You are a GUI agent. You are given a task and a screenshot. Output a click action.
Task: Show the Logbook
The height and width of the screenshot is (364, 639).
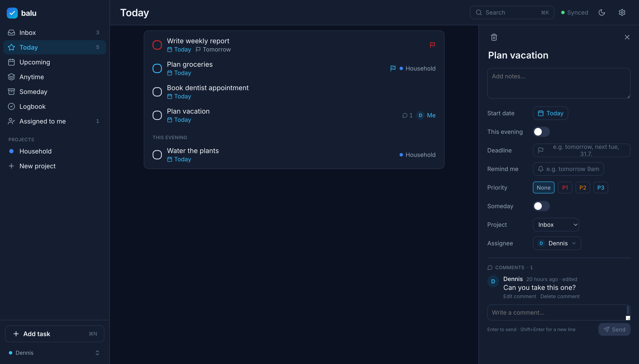(55, 106)
